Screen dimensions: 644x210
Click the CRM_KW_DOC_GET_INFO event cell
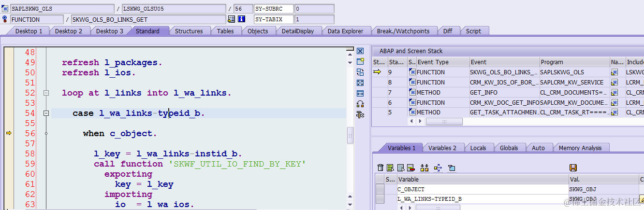[504, 102]
